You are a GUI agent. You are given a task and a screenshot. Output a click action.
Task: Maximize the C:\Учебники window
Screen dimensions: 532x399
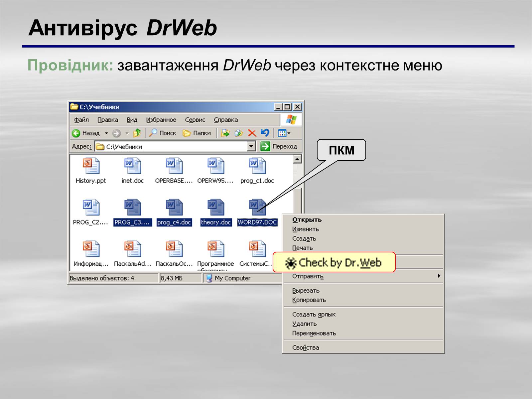288,107
